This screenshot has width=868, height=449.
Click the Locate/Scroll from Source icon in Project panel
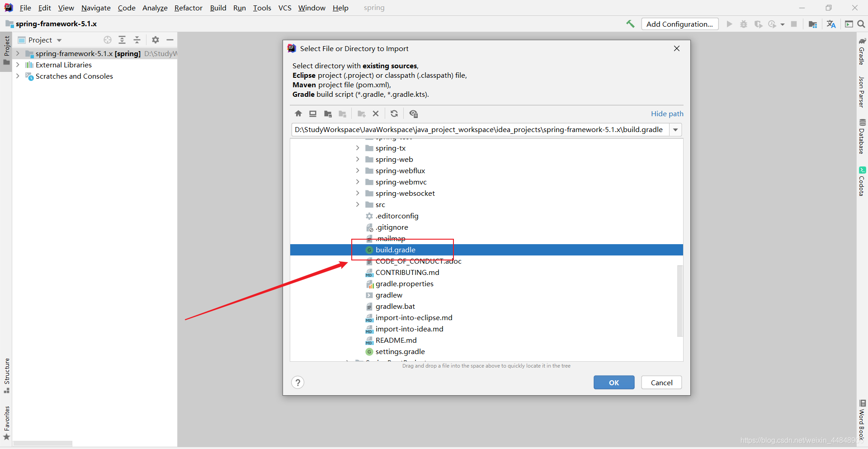[108, 40]
